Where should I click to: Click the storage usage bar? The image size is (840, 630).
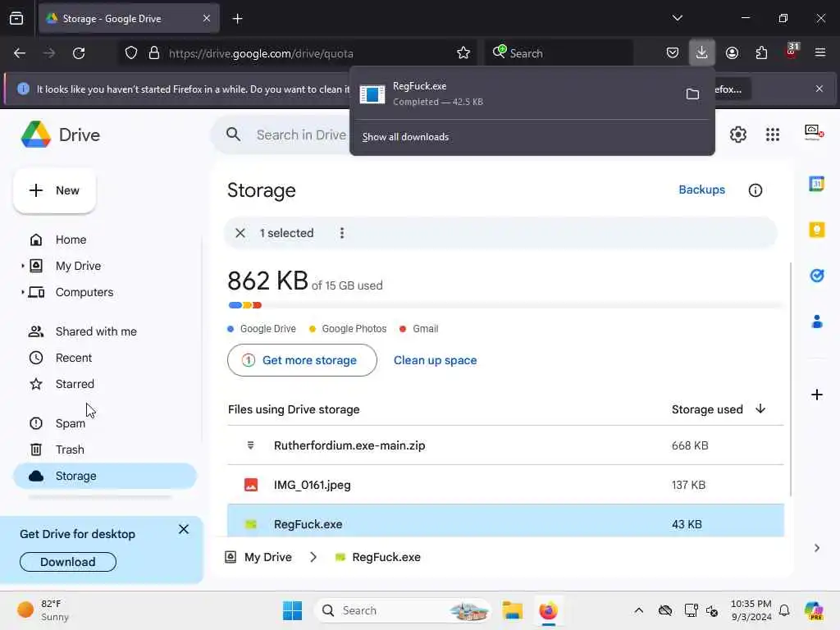tap(505, 305)
